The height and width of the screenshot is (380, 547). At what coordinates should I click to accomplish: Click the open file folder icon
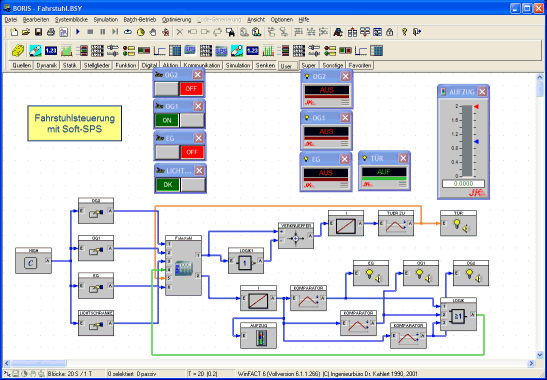coord(26,32)
